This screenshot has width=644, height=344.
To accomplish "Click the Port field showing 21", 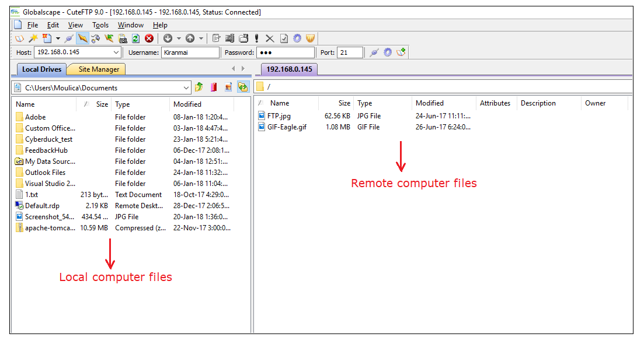I will click(x=350, y=52).
